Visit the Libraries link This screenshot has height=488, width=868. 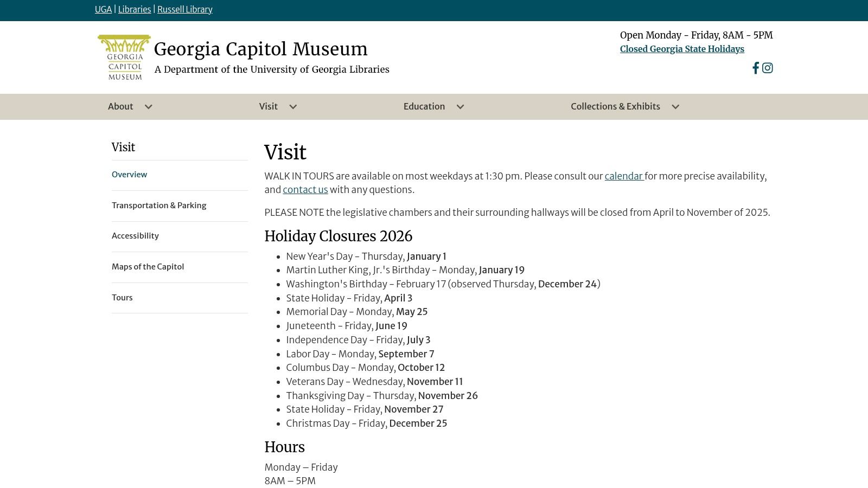point(134,9)
